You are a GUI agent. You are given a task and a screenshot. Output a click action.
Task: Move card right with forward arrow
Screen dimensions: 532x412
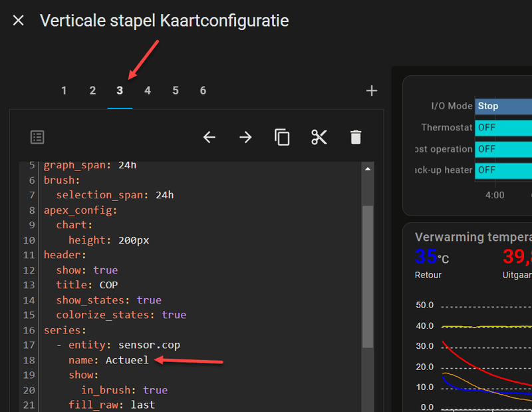coord(246,137)
